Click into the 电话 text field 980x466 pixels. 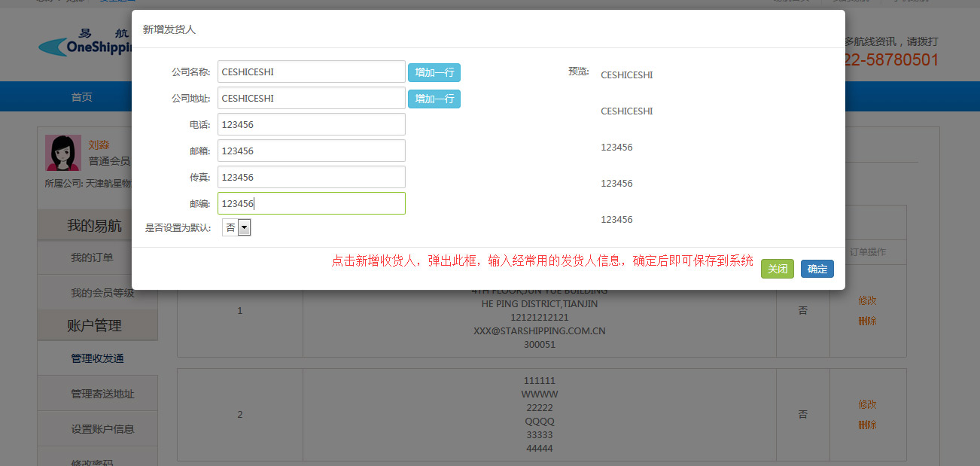coord(311,125)
